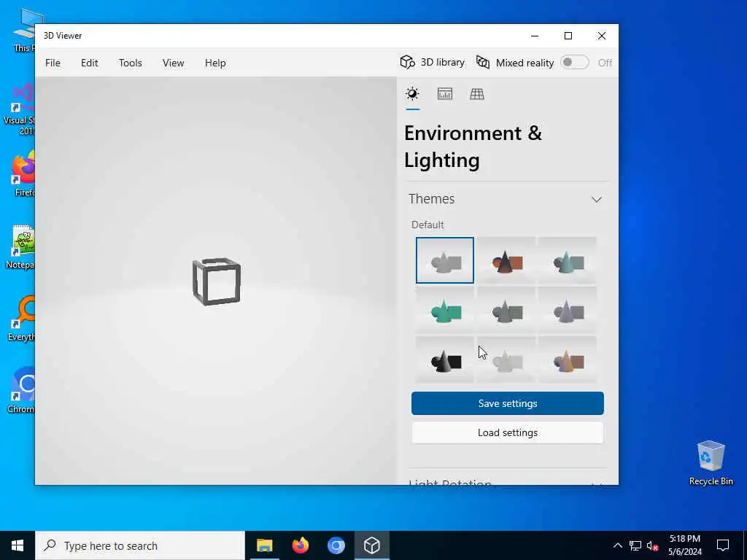Viewport: 747px width, 560px height.
Task: Open the Grid & Views tab icon
Action: (x=477, y=94)
